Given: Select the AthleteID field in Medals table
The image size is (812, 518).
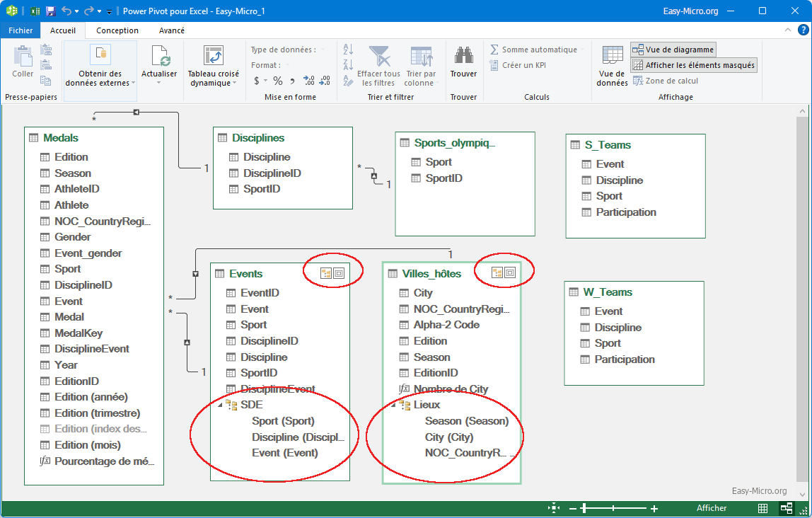Looking at the screenshot, I should (76, 189).
